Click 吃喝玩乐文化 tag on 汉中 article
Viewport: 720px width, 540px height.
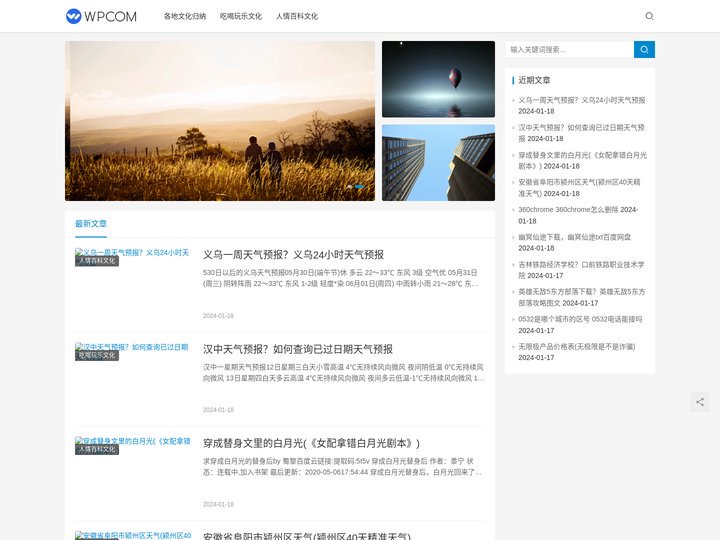point(97,355)
